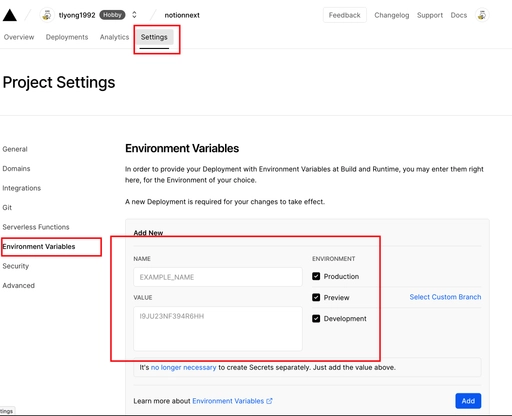Disable the Development environment checkbox
The image size is (512, 416).
316,319
